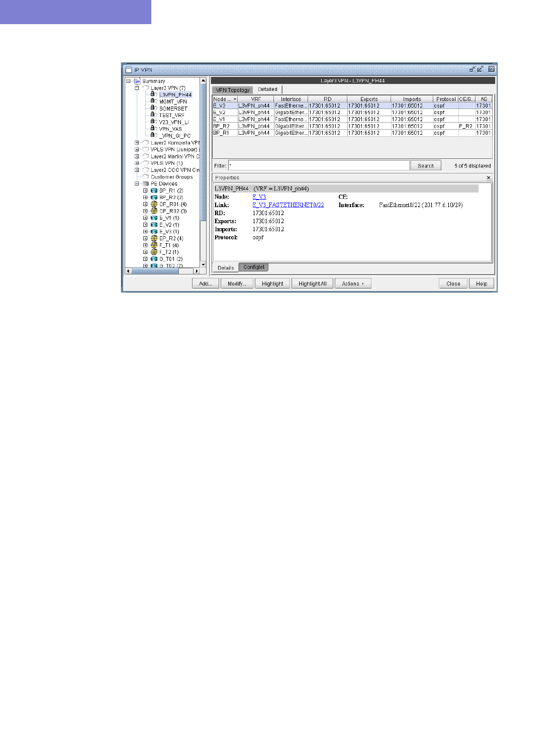Click the lock icon beside MGMT_VPN
560x748 pixels.
(154, 101)
